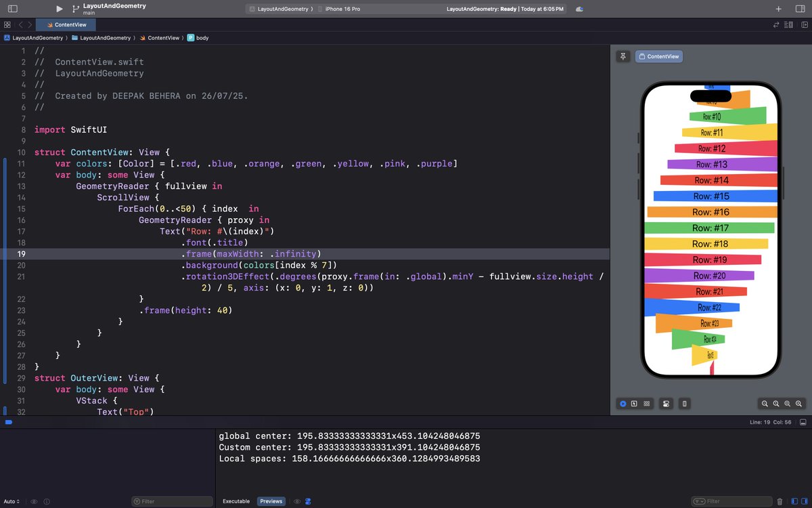
Task: Click ".frame(height: 40)" in the code
Action: 185,310
